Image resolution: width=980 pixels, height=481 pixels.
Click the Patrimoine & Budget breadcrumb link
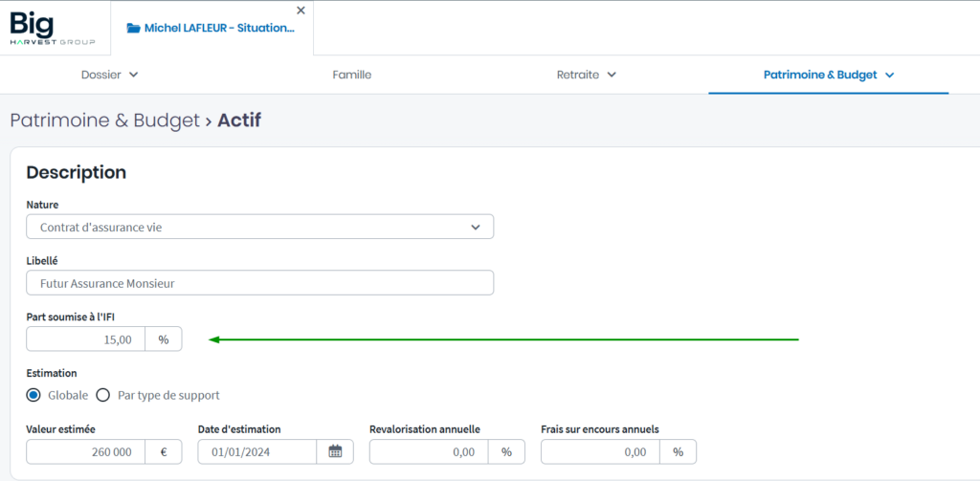[103, 120]
